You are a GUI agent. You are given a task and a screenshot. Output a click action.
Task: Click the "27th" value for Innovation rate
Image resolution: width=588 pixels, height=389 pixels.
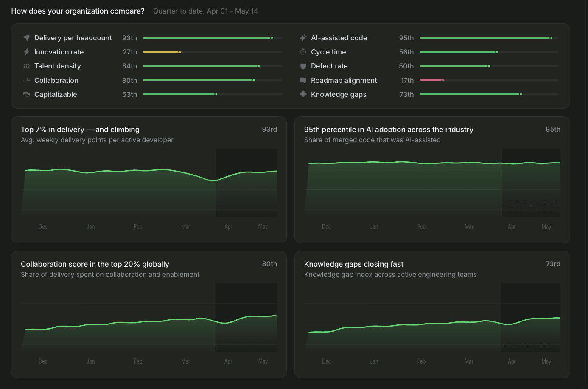point(130,52)
